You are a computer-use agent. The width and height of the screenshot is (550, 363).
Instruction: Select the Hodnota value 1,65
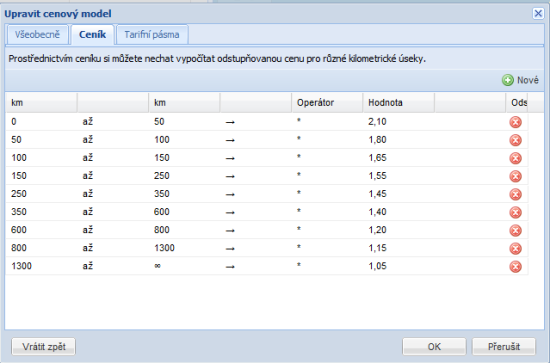(377, 158)
